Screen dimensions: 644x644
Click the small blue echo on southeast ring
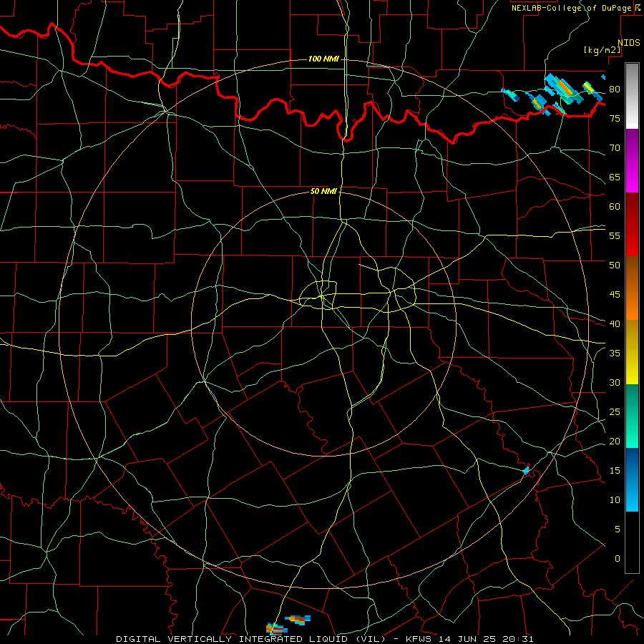pos(526,471)
